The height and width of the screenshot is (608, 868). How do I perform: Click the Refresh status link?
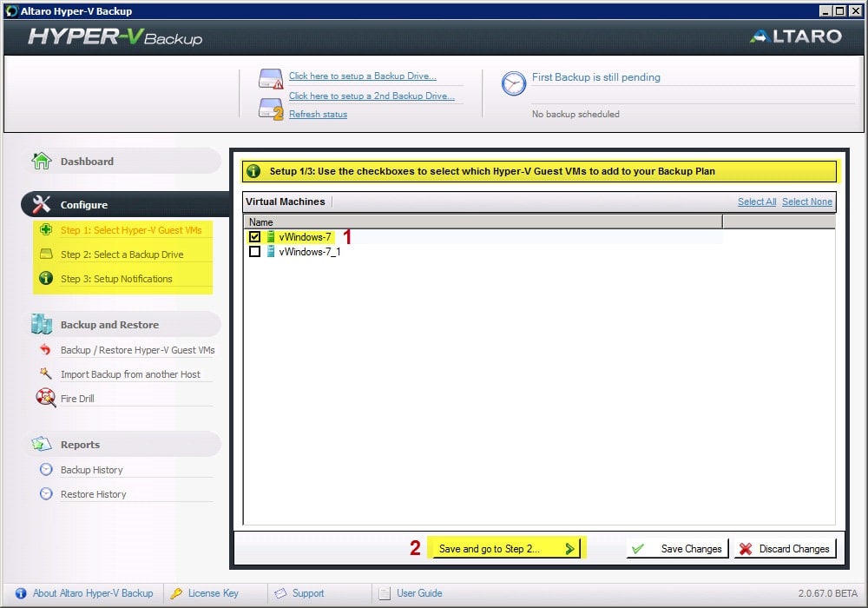click(318, 114)
